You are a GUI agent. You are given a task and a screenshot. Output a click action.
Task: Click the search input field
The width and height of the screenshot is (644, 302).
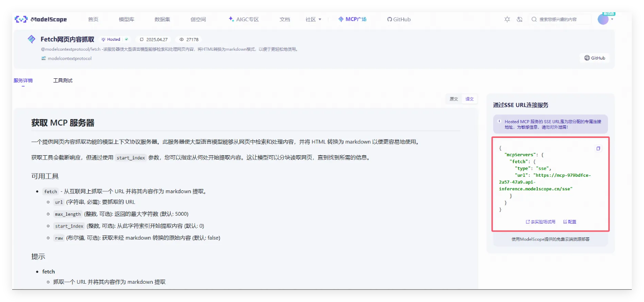pos(560,19)
